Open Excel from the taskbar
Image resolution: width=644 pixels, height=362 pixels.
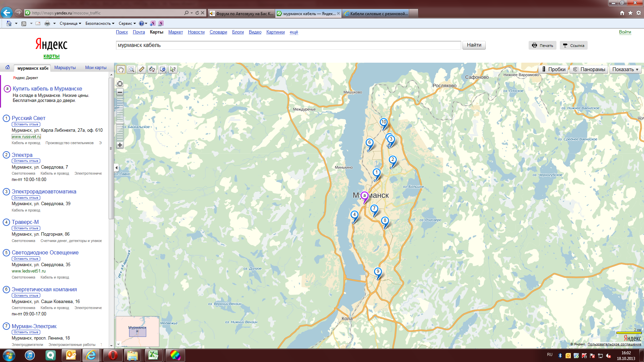click(153, 355)
